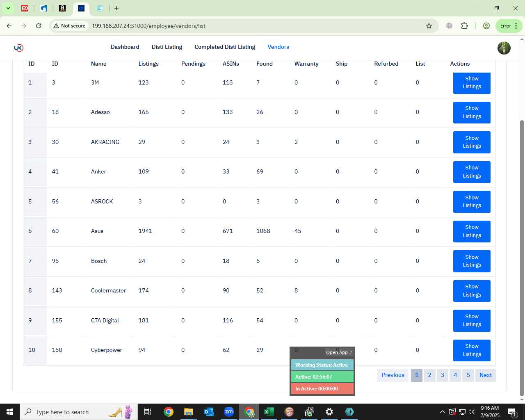This screenshot has width=525, height=420.
Task: Show listings for Asus
Action: 472,231
